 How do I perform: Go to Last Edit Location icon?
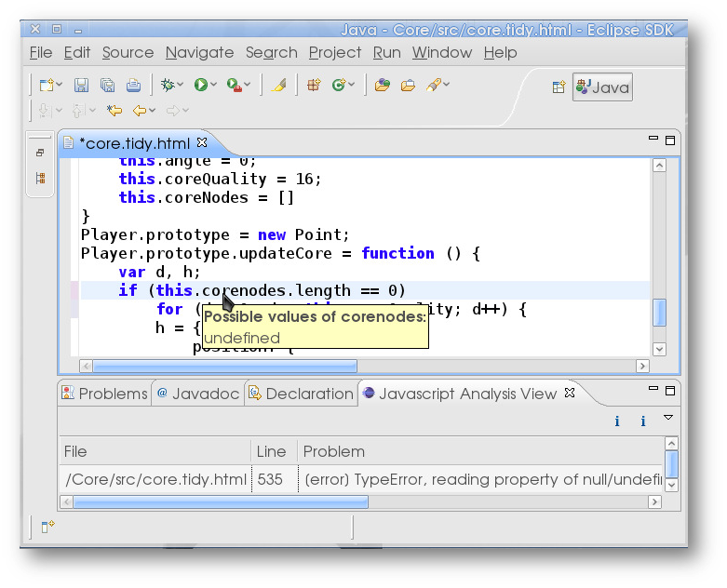click(x=114, y=111)
